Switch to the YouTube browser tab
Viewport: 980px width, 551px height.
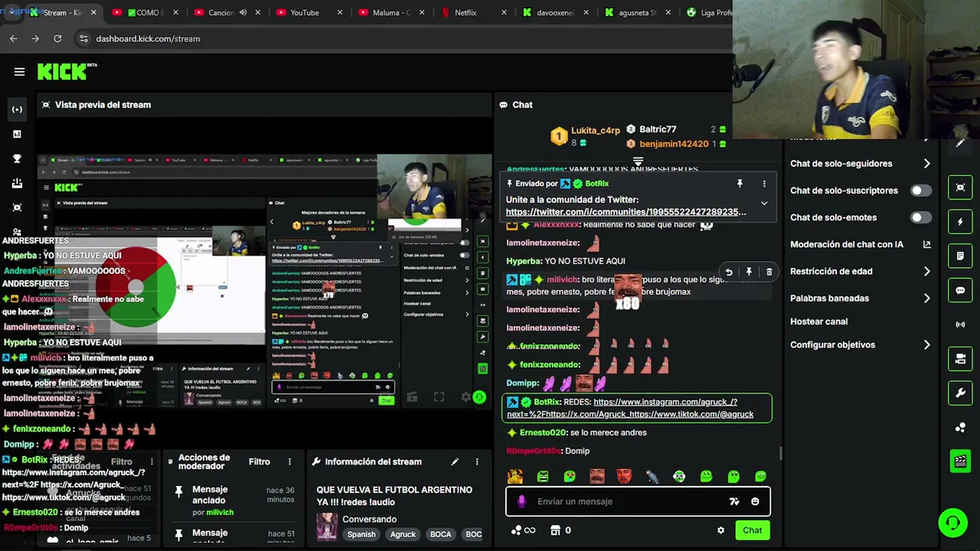[x=310, y=12]
